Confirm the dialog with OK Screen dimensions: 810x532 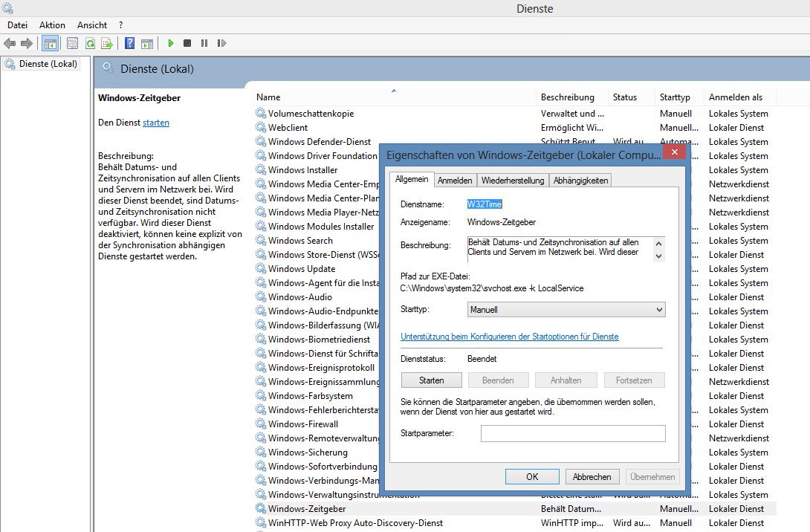(532, 477)
